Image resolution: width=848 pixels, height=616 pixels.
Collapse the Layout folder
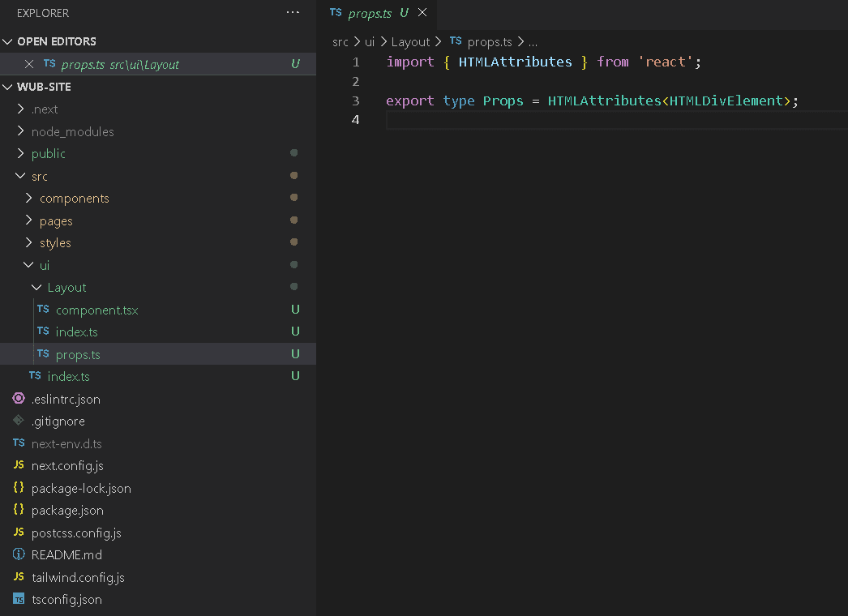[x=66, y=288]
